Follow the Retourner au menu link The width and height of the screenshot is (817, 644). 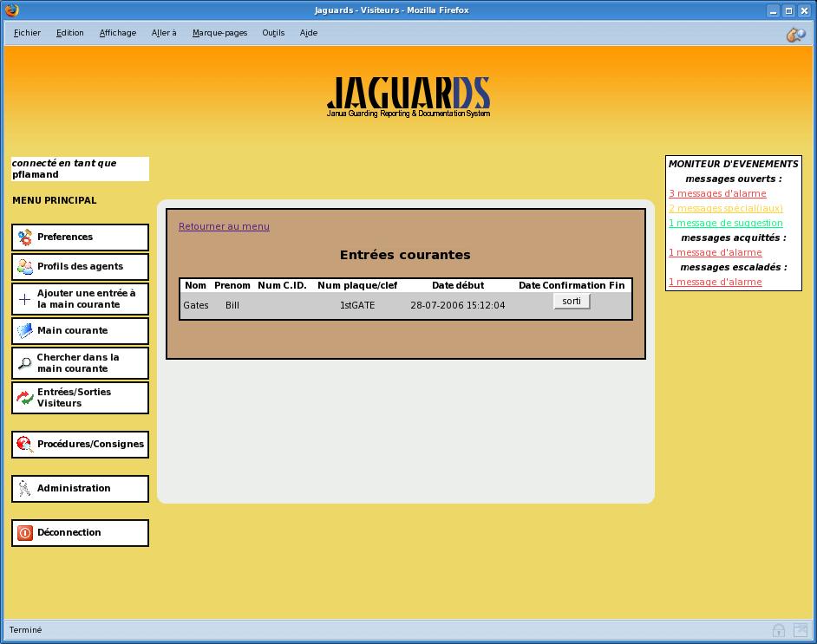[x=224, y=226]
